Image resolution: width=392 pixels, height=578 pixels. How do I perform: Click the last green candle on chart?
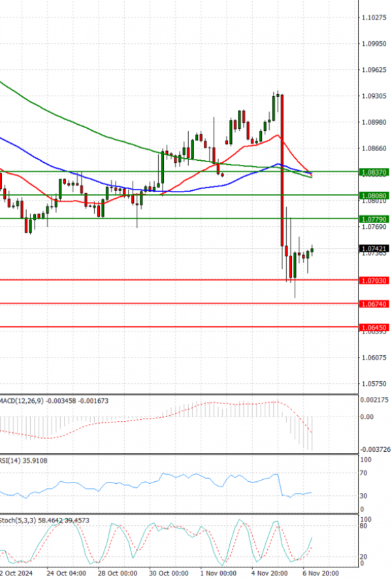312,250
